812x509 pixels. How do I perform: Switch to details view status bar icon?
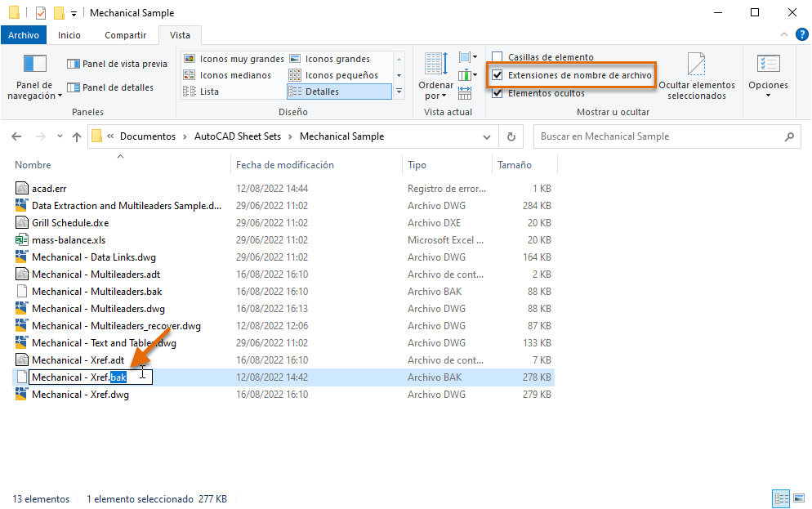(781, 499)
